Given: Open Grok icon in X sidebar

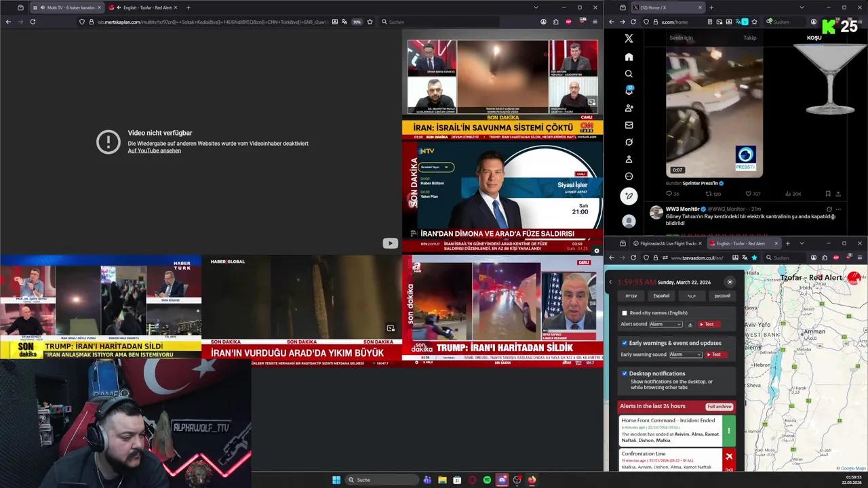Looking at the screenshot, I should (629, 142).
